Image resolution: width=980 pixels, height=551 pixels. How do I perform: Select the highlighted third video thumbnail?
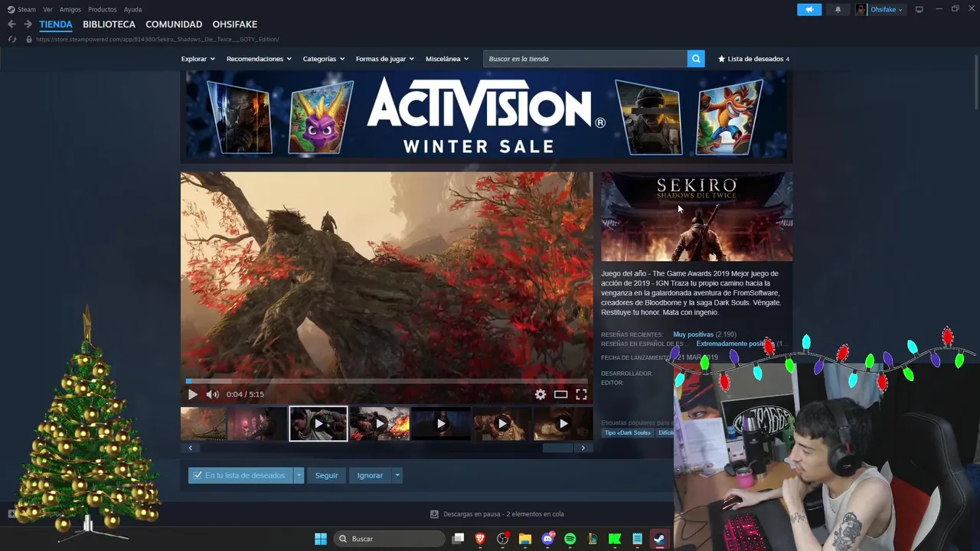[318, 423]
